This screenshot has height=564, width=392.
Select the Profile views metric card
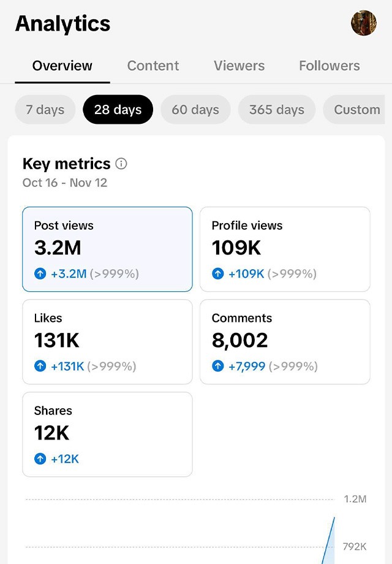pyautogui.click(x=285, y=249)
